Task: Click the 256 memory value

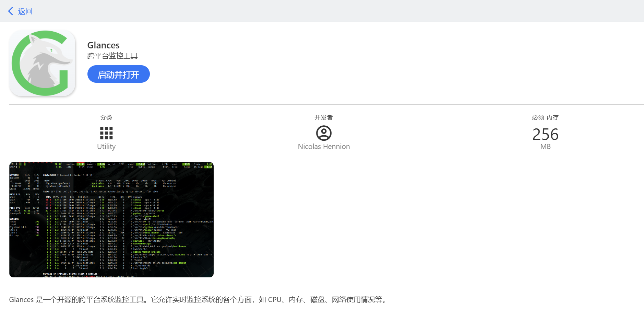Action: point(545,134)
